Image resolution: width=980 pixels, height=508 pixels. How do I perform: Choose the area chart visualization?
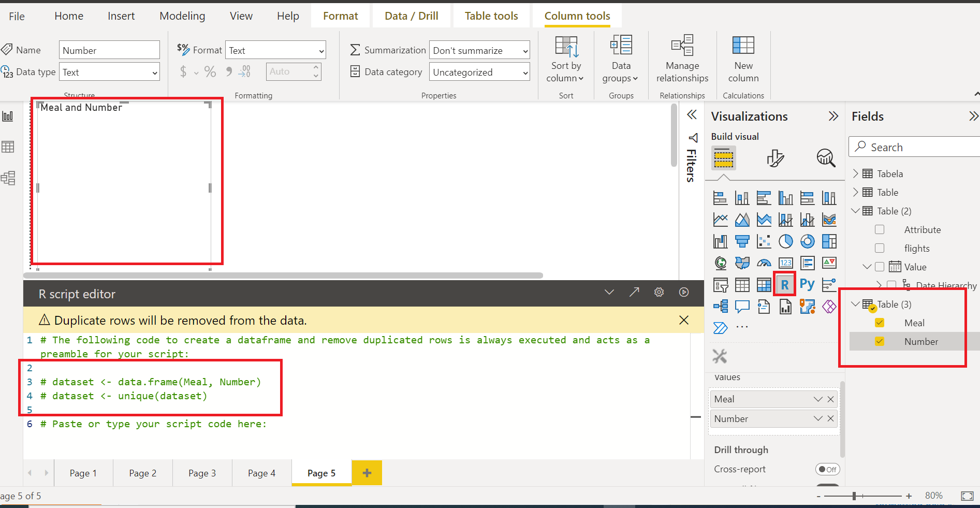pyautogui.click(x=742, y=220)
